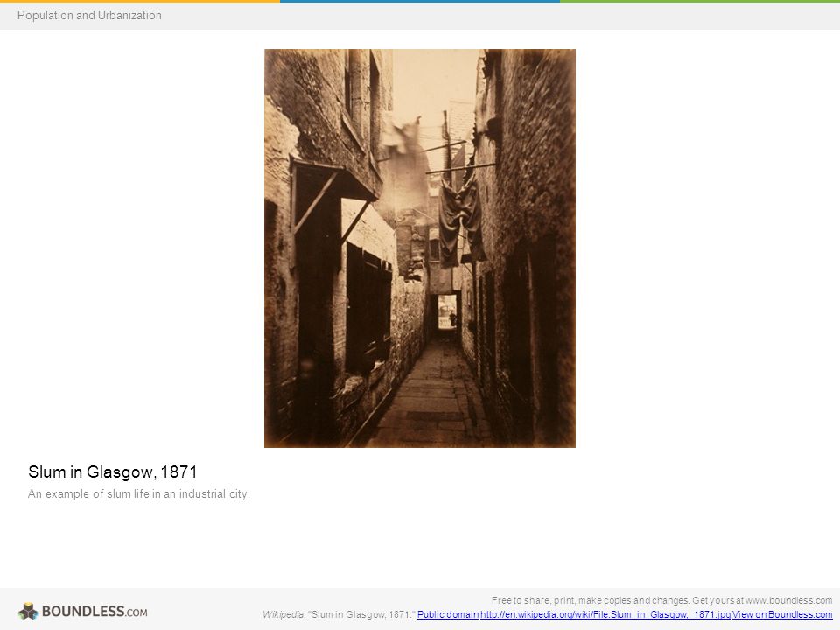Click the Boundless cube logo icon

coord(28,612)
